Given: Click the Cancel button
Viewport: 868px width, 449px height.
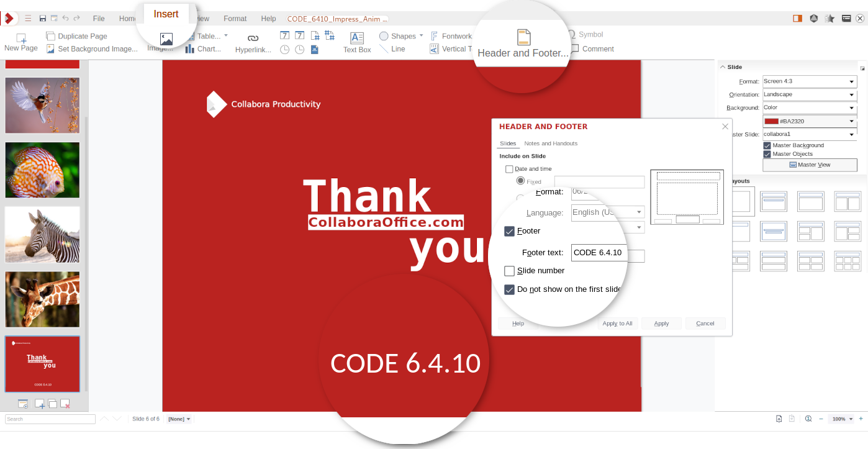Looking at the screenshot, I should (x=705, y=324).
